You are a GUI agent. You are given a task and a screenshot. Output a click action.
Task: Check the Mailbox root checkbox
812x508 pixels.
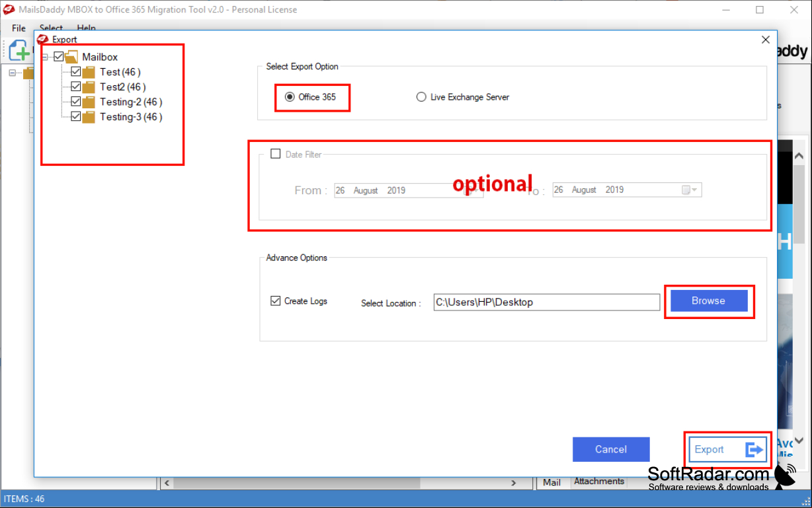59,57
